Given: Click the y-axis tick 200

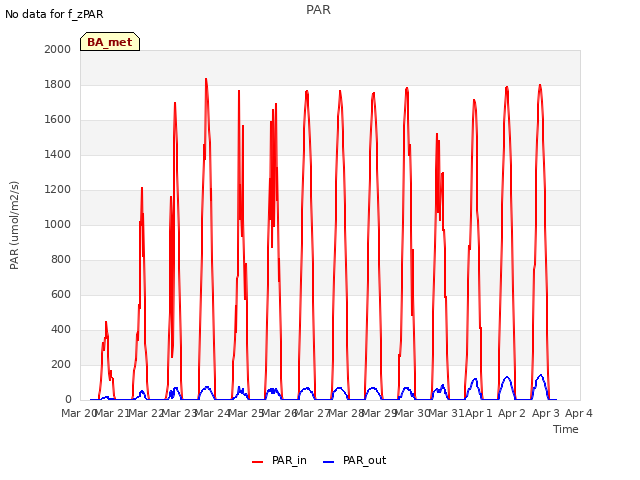Looking at the screenshot, I should (61, 364).
